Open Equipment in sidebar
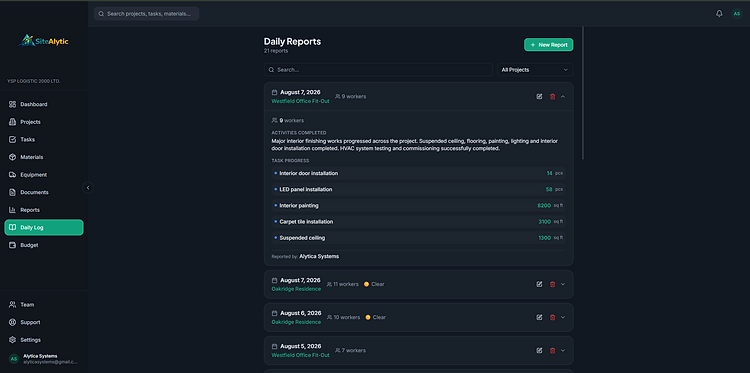Screen dimensions: 750x373 click(44, 175)
